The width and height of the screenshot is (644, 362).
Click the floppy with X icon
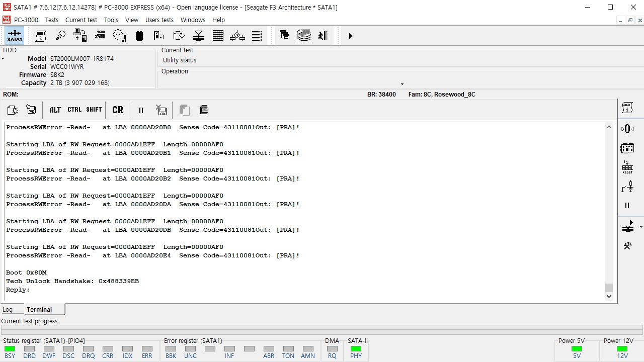pos(161,110)
